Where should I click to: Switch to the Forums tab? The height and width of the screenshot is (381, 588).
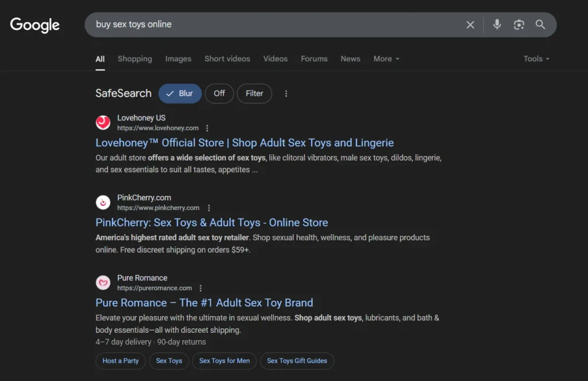314,59
